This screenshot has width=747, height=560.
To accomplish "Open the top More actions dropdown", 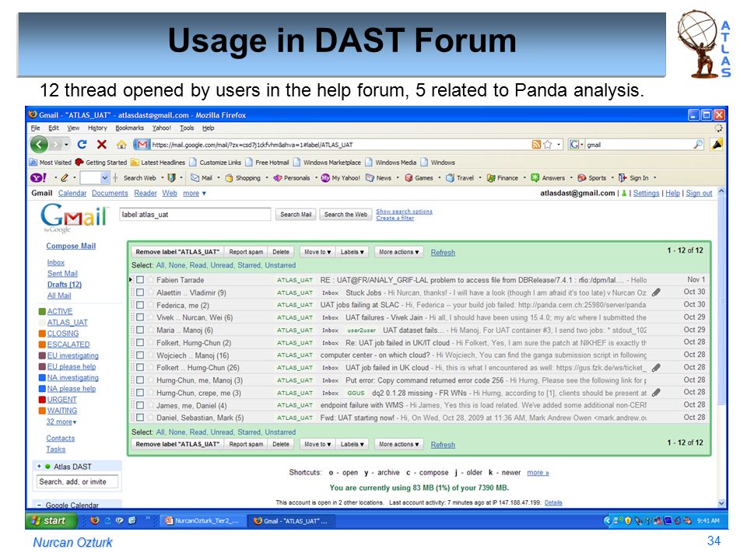I will [x=398, y=252].
